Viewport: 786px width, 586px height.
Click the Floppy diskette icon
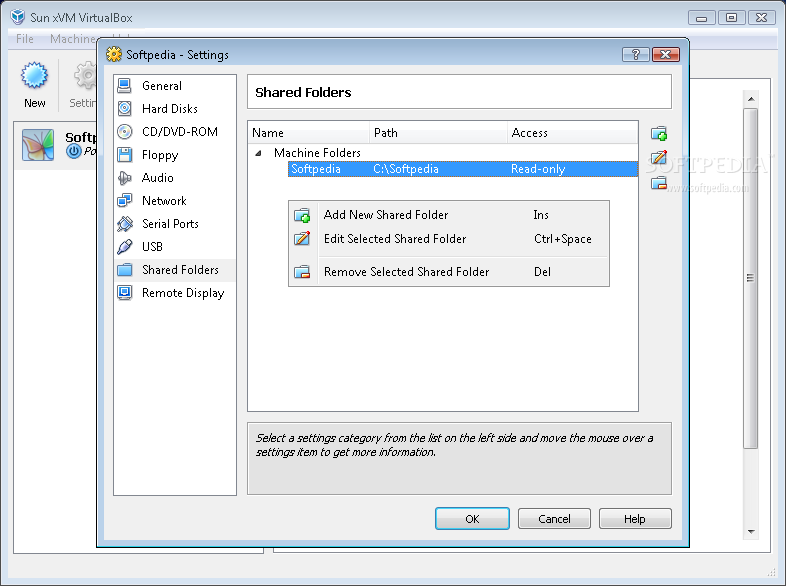click(124, 155)
